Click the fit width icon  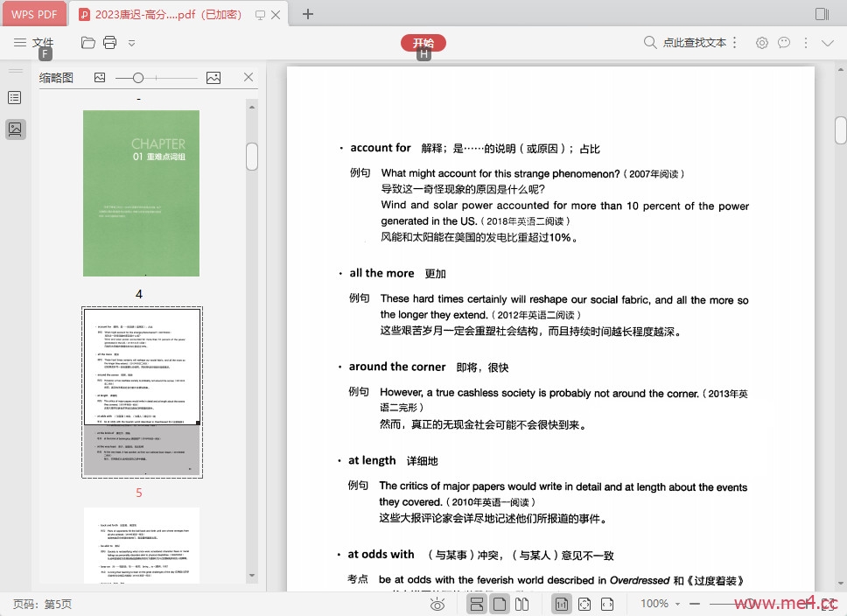pyautogui.click(x=607, y=604)
